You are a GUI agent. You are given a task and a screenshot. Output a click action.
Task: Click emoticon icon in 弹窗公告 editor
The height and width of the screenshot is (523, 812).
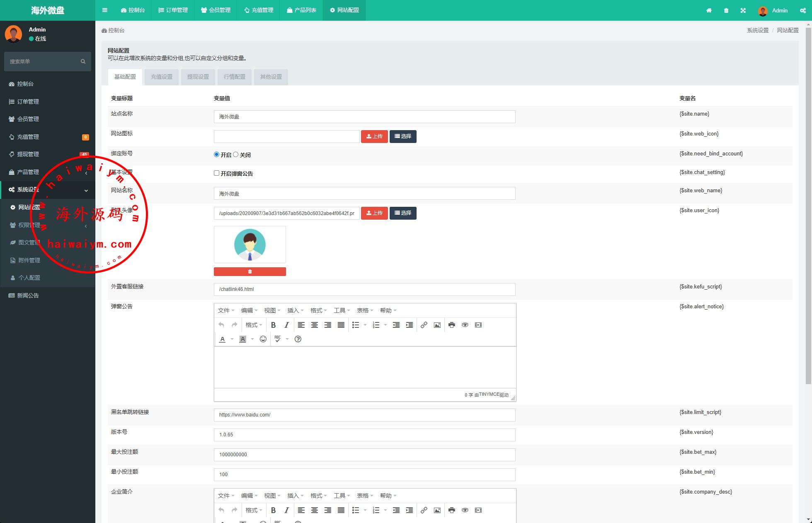pyautogui.click(x=263, y=339)
